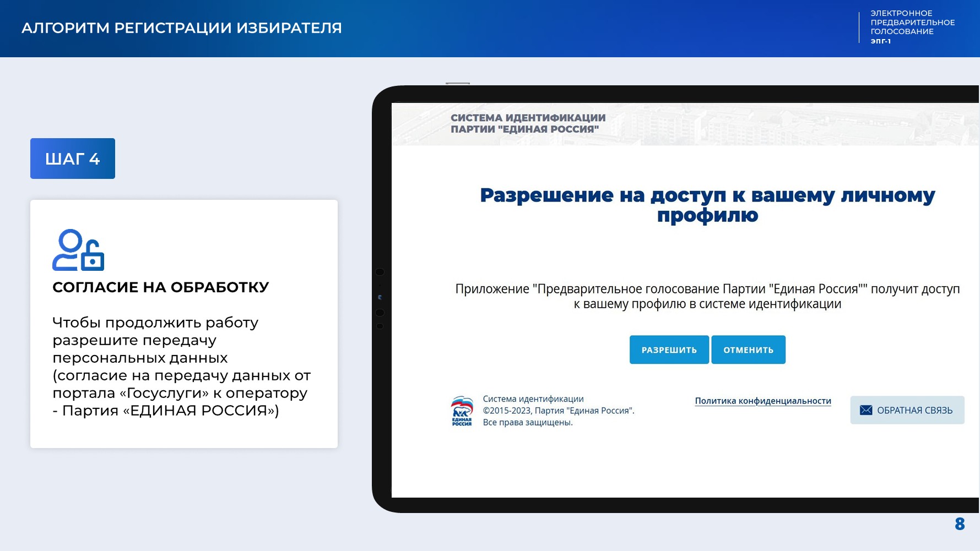The width and height of the screenshot is (980, 551).
Task: Open the Политика конфиденциальности link
Action: pos(762,401)
